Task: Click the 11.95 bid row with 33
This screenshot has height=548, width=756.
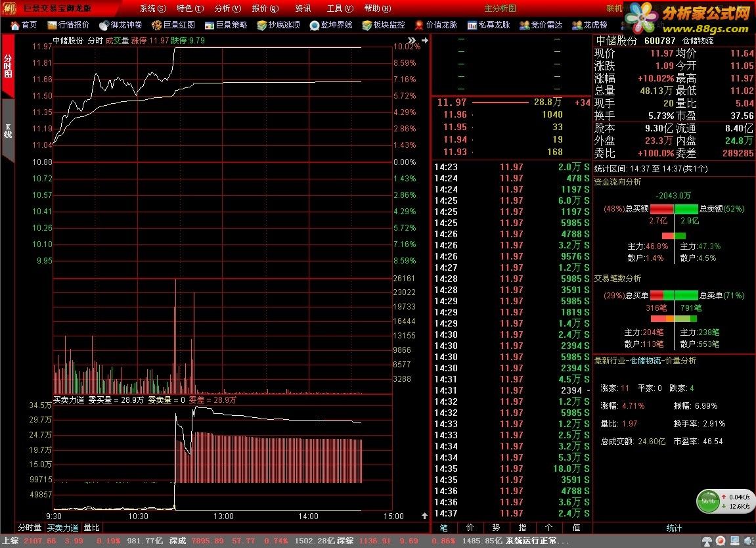Action: point(512,127)
